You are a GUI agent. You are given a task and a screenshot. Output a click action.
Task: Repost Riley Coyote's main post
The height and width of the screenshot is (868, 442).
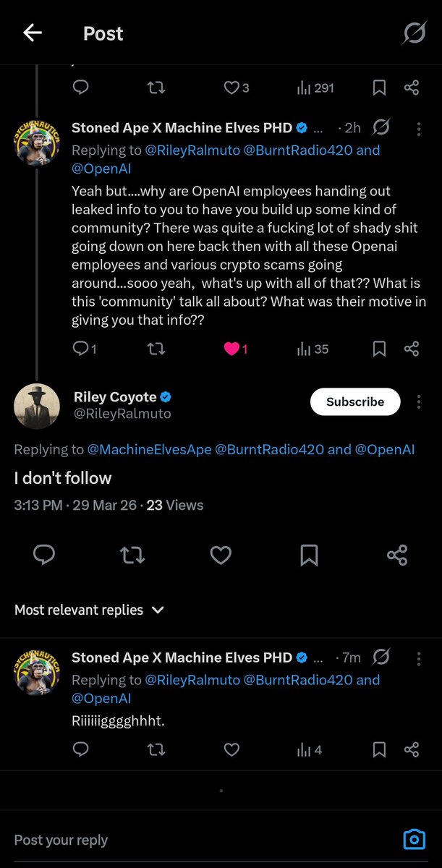pos(132,555)
